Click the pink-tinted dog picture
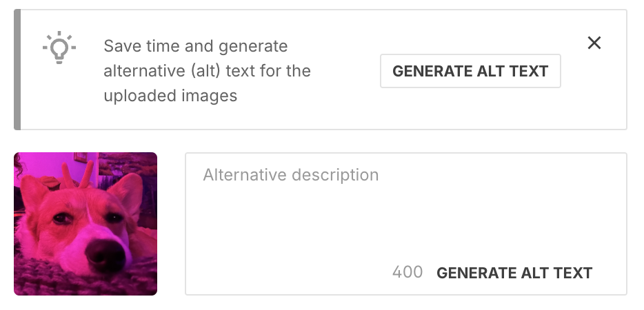 (x=85, y=224)
